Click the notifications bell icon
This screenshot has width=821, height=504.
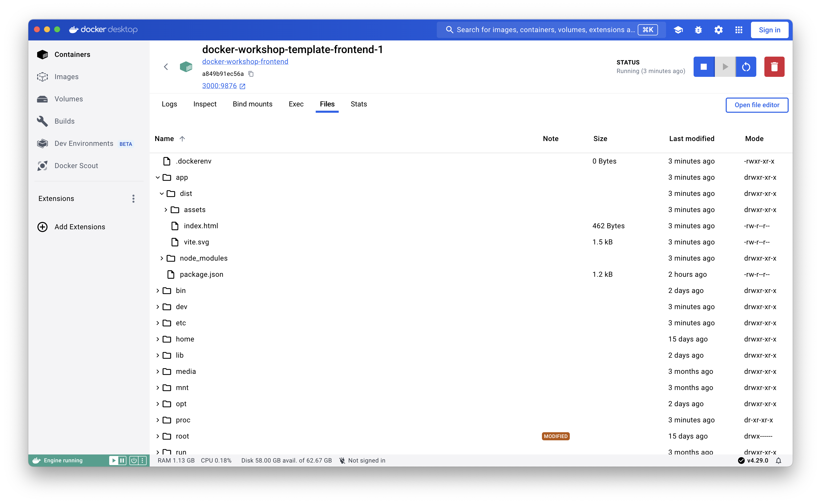coord(778,460)
